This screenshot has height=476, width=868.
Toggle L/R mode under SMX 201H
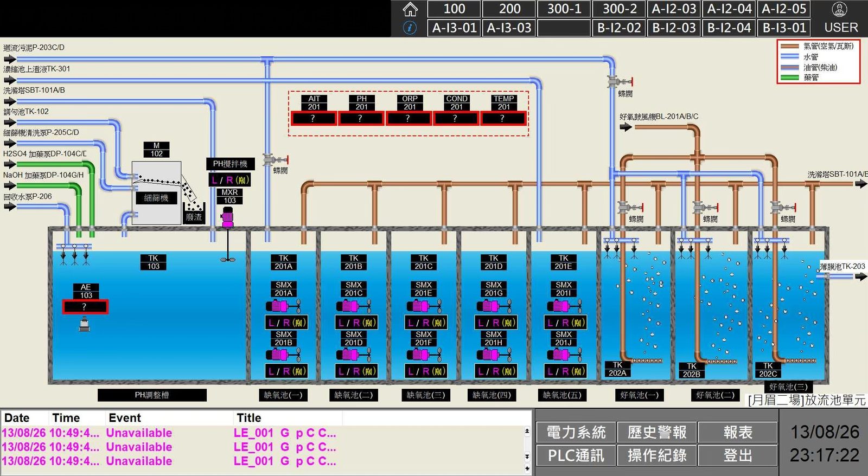point(496,371)
